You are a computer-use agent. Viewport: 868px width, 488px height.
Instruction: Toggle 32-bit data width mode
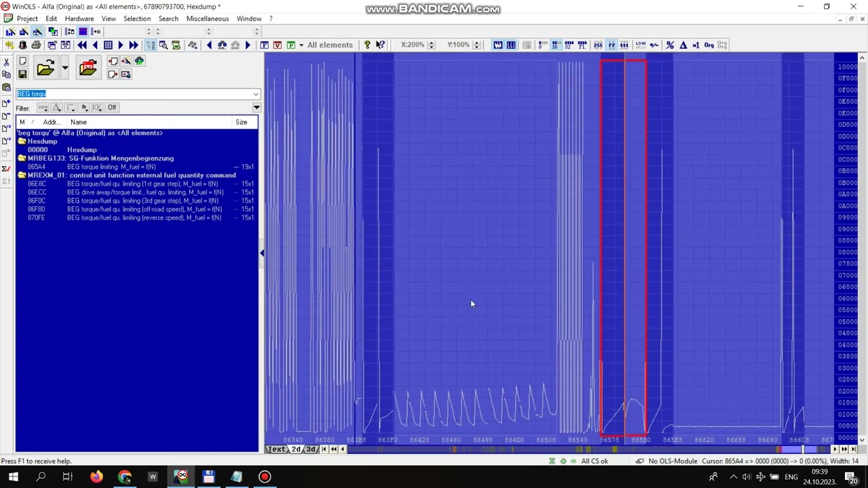(569, 45)
